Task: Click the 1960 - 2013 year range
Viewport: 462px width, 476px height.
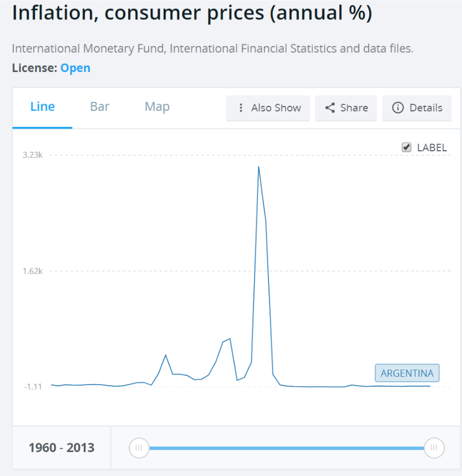Action: tap(62, 448)
